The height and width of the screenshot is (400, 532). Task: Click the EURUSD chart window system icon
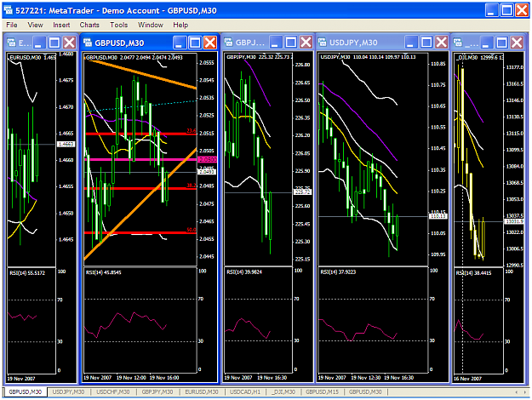click(12, 43)
